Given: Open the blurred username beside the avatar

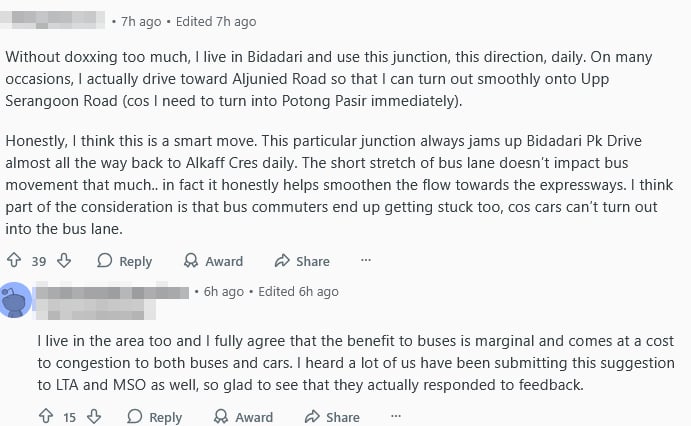Looking at the screenshot, I should point(112,291).
